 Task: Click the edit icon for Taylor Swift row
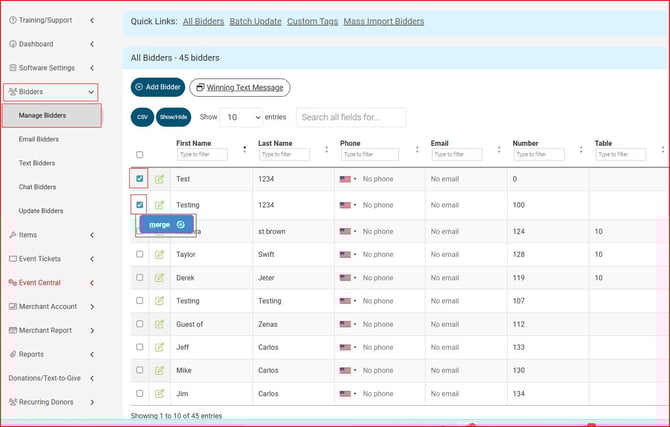point(159,254)
